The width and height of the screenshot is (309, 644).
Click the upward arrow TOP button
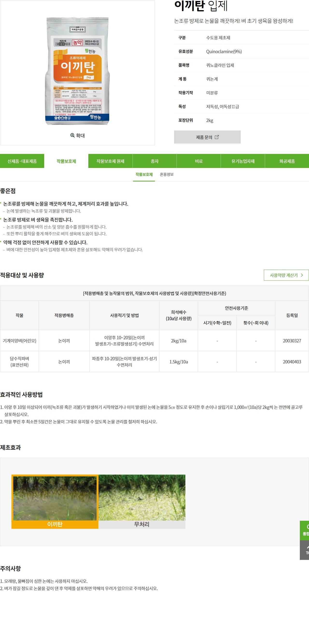tap(304, 550)
